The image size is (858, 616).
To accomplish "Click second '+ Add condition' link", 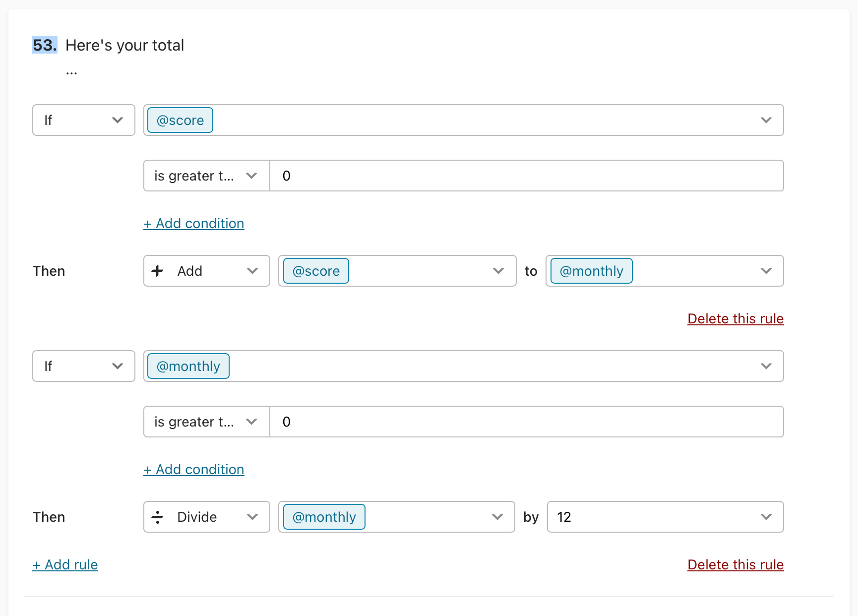I will point(194,469).
